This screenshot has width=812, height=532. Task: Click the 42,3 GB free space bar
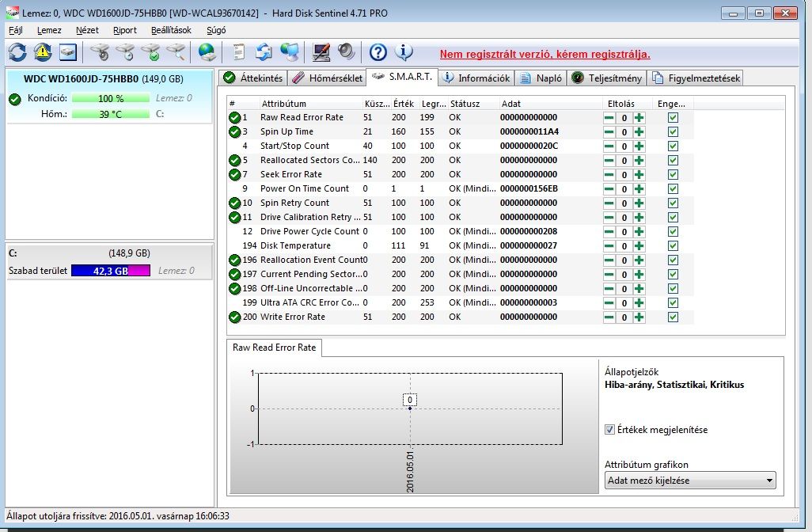coord(110,271)
